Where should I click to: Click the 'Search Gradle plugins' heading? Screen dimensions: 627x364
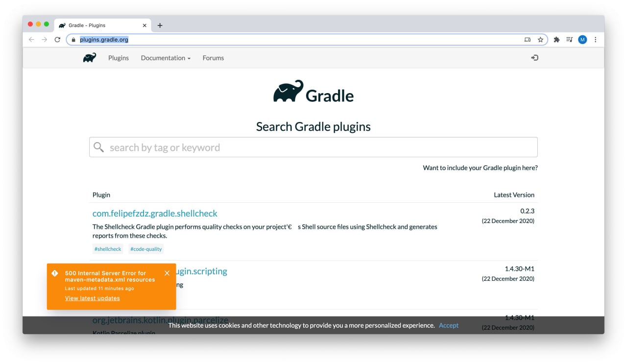click(x=313, y=126)
